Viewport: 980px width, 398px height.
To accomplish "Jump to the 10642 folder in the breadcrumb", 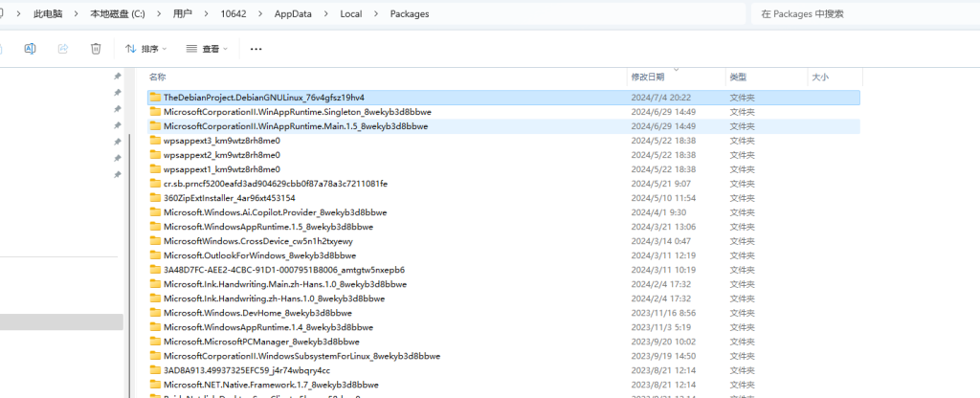I will pyautogui.click(x=234, y=14).
